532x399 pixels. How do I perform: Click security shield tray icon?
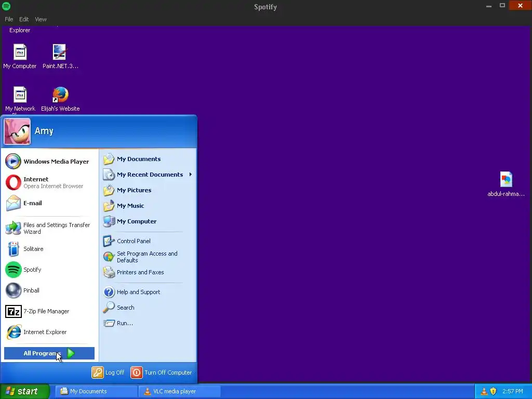494,392
